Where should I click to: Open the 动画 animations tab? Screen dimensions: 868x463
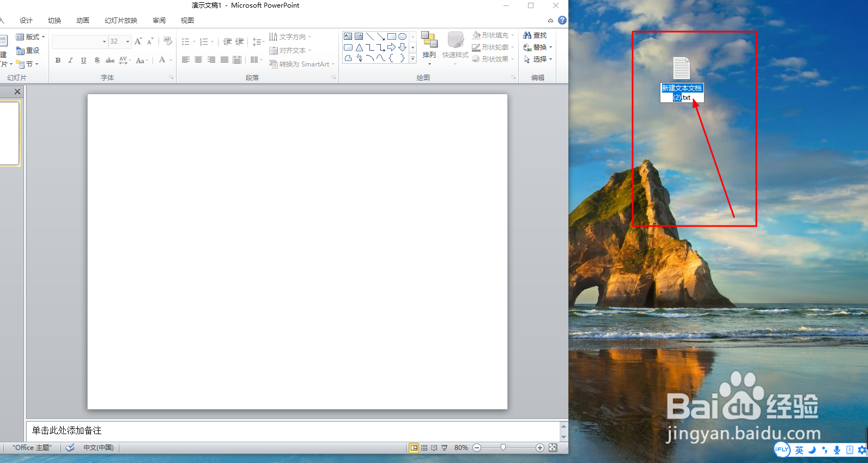(x=83, y=21)
